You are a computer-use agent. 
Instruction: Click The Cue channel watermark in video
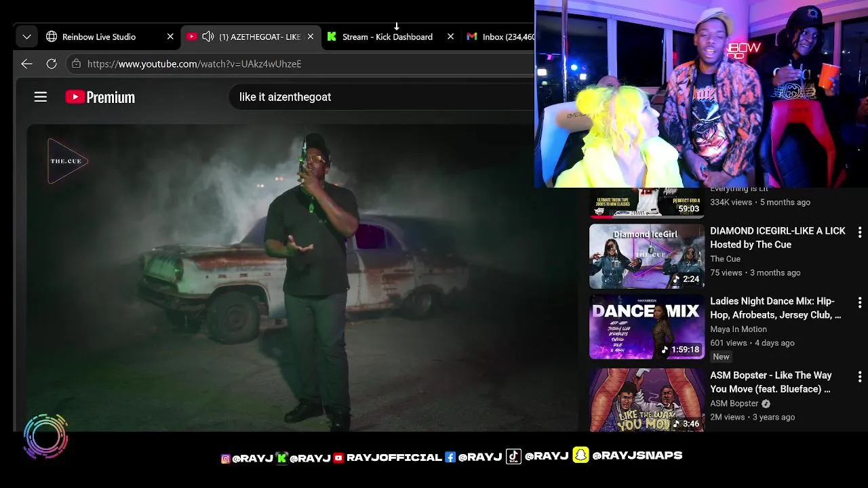tap(67, 161)
